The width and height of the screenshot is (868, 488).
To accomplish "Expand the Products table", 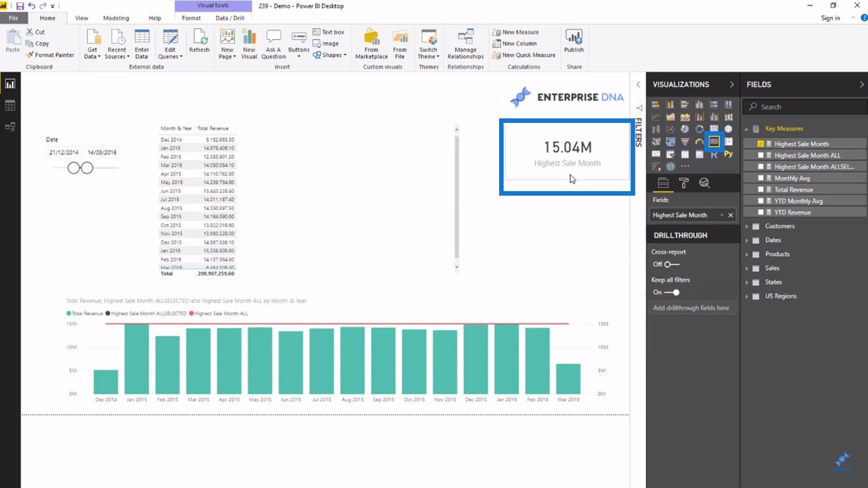I will (x=747, y=254).
